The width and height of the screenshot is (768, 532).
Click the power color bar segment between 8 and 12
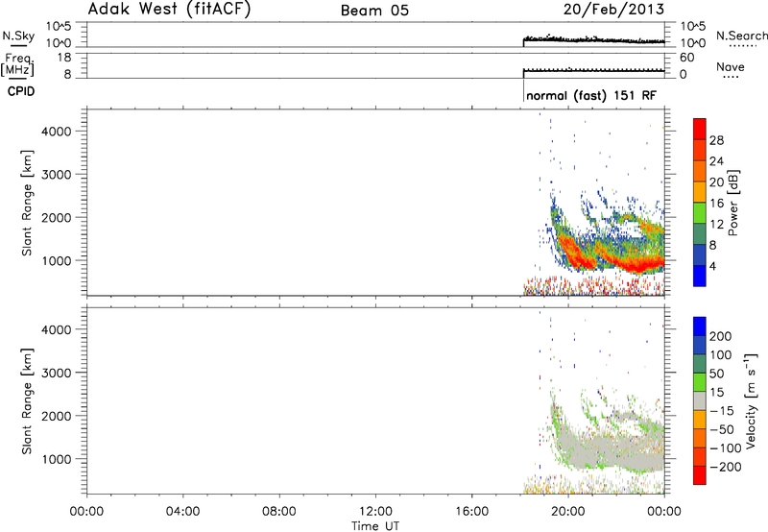700,233
